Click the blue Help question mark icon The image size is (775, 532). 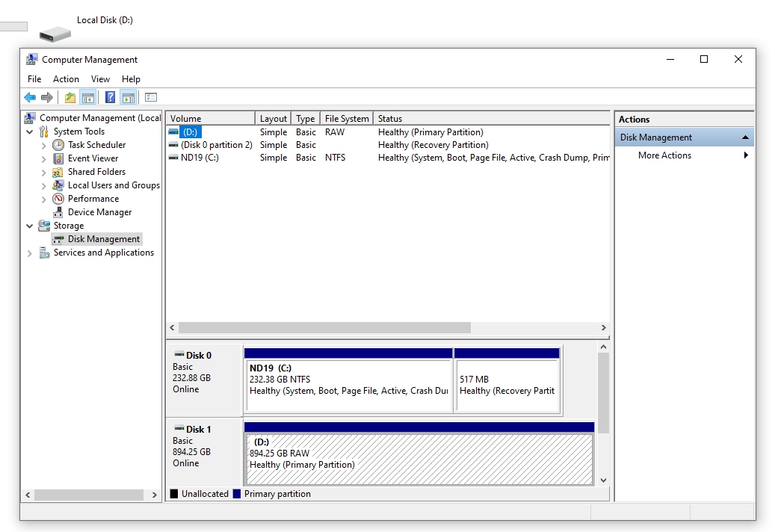[x=110, y=97]
